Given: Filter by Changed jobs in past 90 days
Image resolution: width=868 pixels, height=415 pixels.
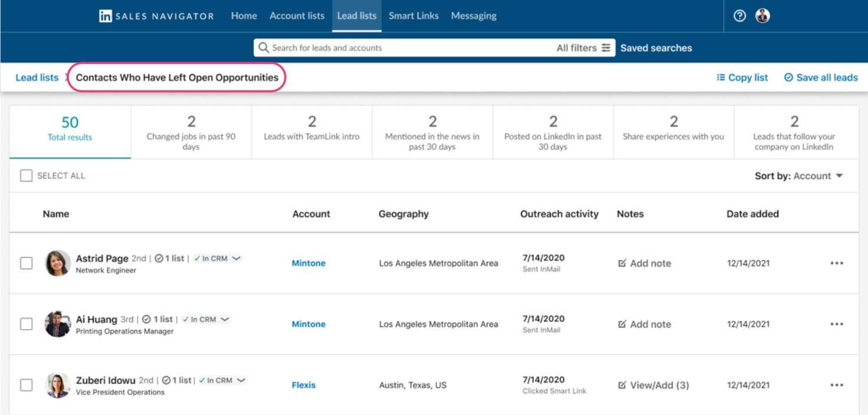Looking at the screenshot, I should point(191,132).
